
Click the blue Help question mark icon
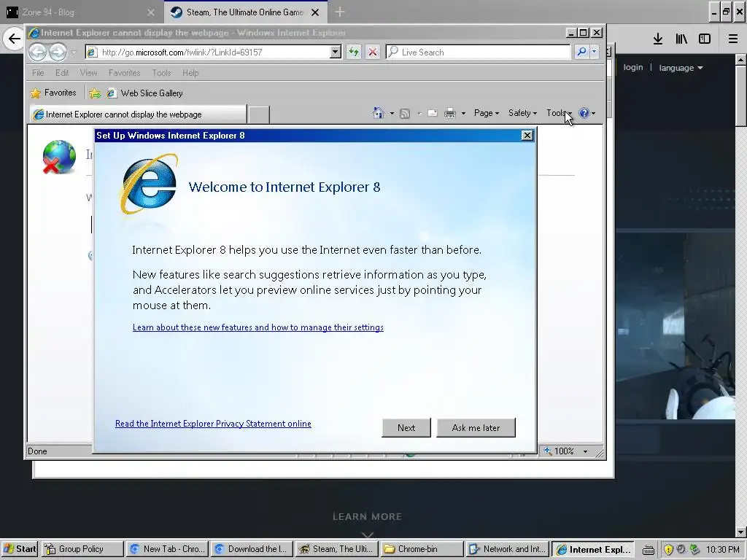[x=584, y=113]
